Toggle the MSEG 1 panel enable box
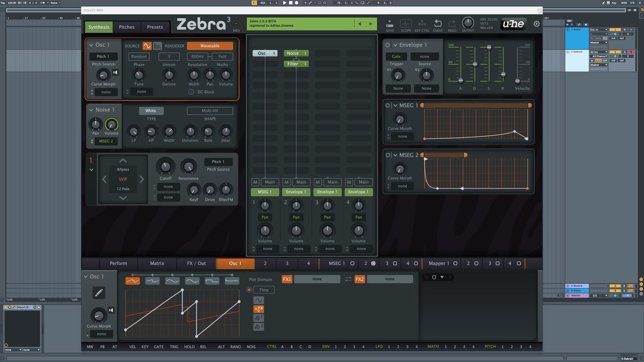The height and width of the screenshot is (362, 644). (x=387, y=106)
